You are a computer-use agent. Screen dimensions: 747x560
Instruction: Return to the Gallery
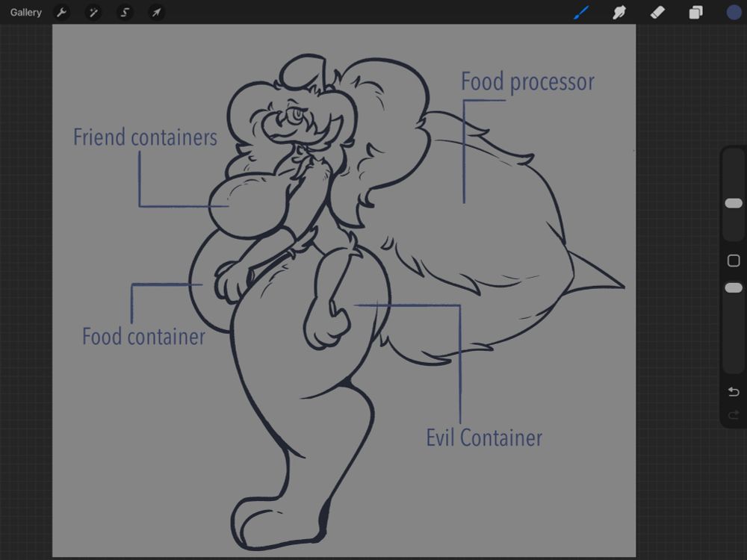(25, 13)
